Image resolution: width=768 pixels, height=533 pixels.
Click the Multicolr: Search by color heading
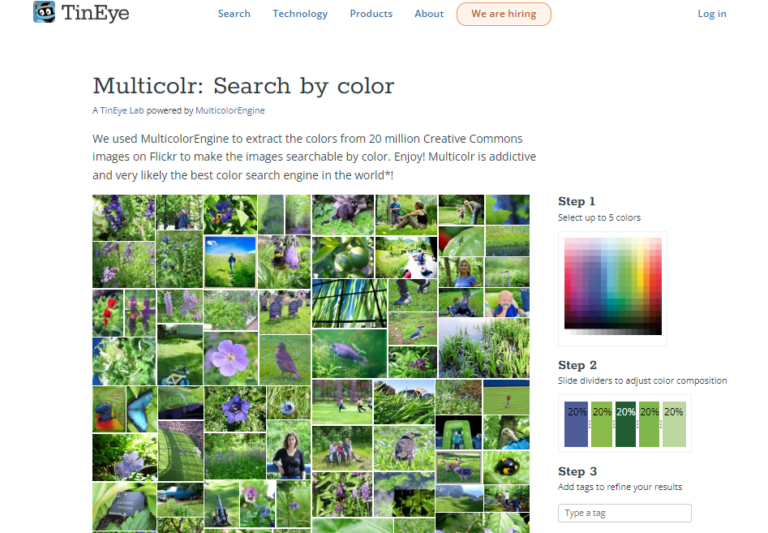pos(243,86)
